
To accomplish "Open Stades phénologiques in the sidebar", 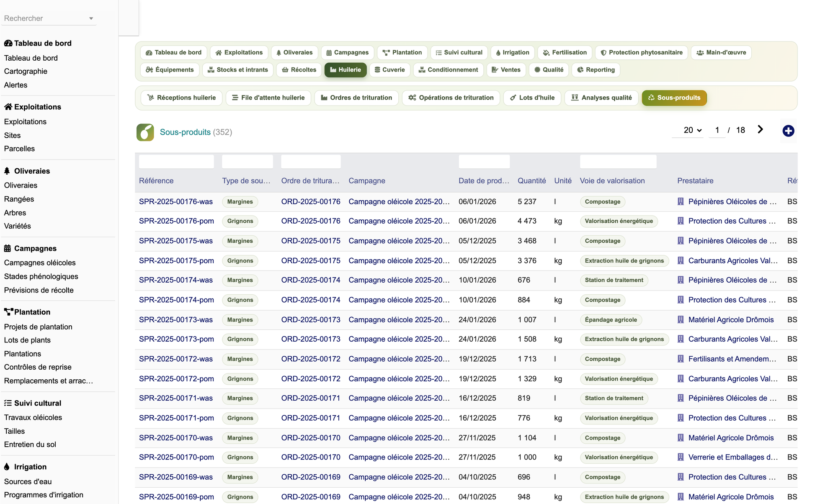I will point(41,276).
